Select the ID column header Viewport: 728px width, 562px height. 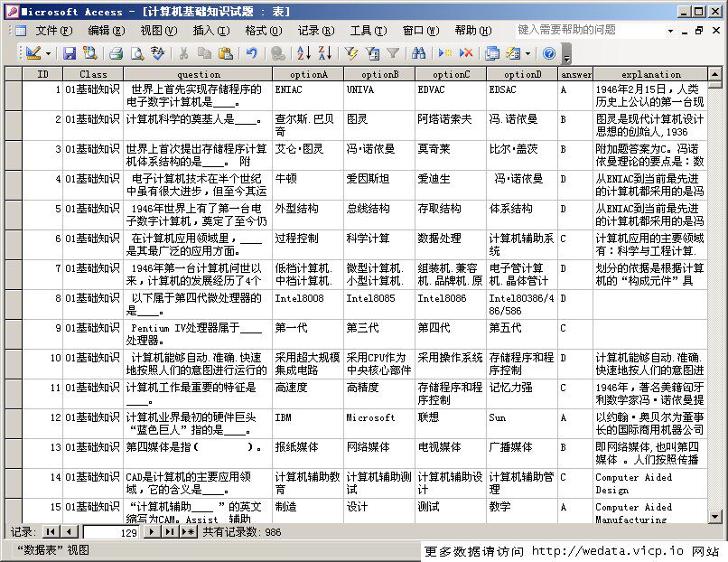42,74
